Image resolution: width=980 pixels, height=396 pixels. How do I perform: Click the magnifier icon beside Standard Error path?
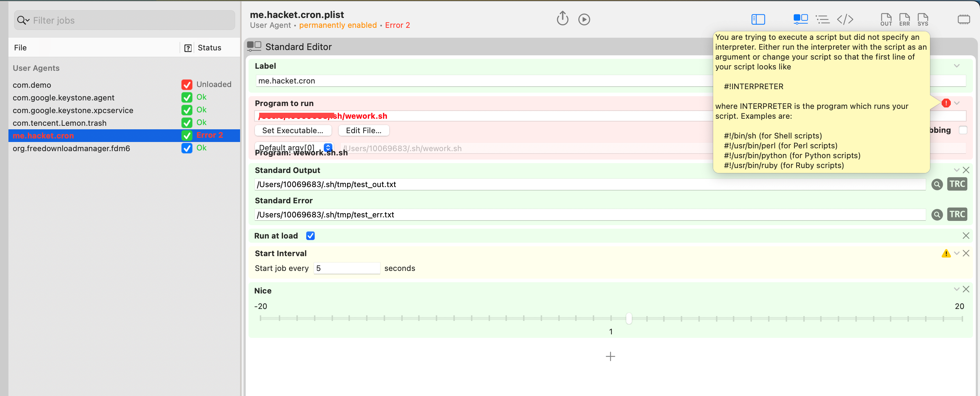pos(937,215)
